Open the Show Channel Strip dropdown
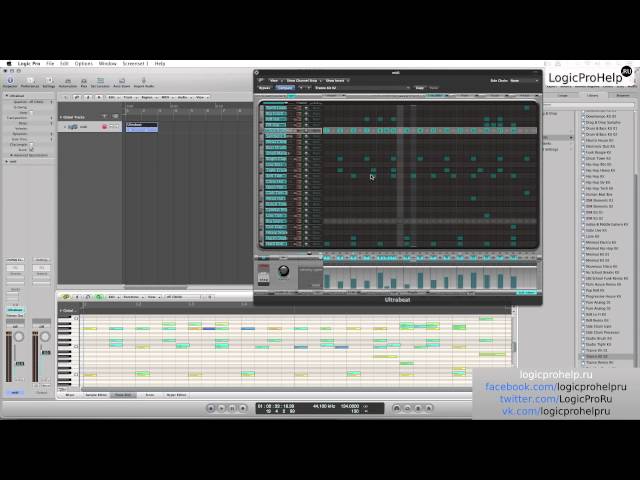 pos(303,81)
